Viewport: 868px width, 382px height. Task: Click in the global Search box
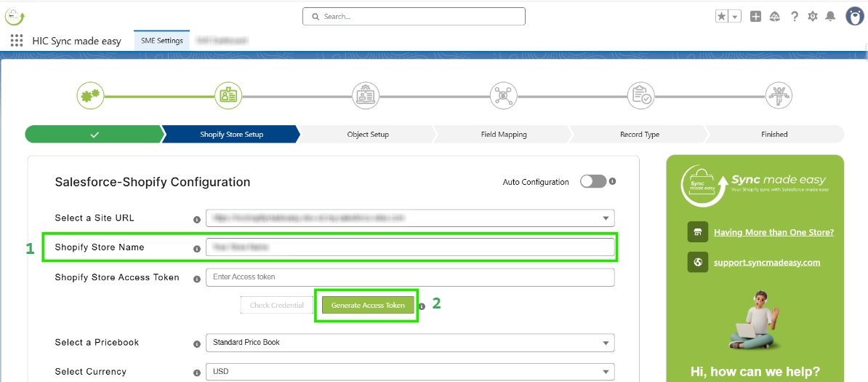coord(414,17)
